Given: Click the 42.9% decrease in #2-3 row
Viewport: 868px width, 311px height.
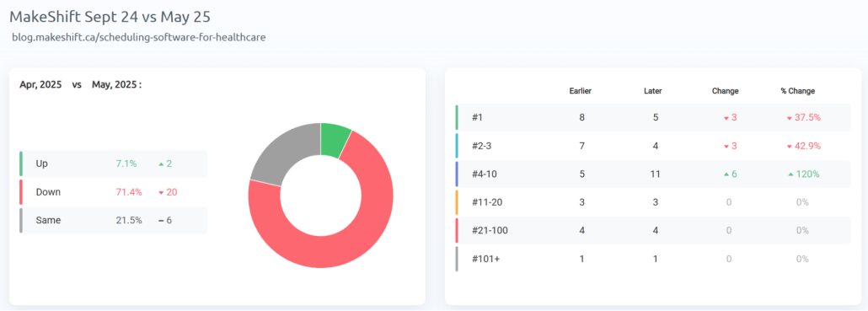Looking at the screenshot, I should (x=803, y=146).
